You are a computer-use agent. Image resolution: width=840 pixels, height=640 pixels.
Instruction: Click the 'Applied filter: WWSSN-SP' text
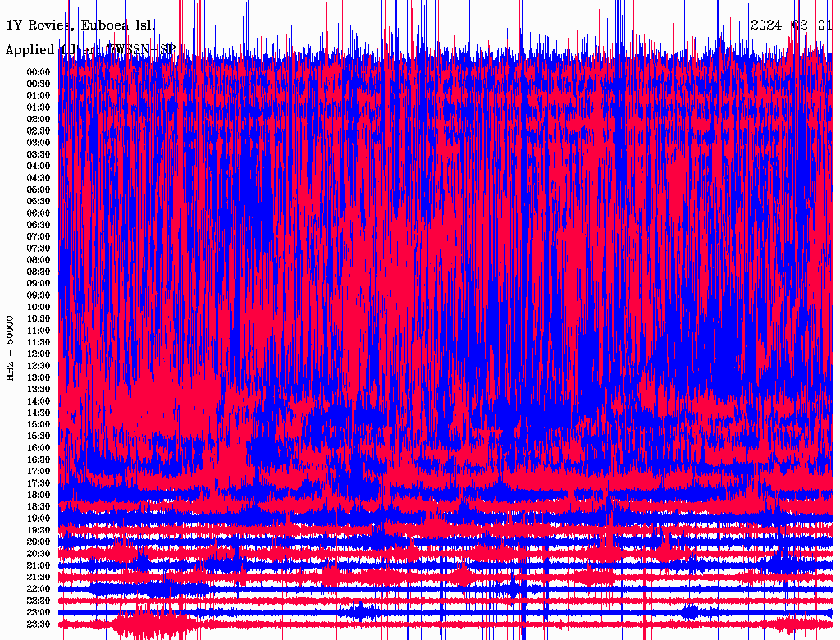coord(90,50)
